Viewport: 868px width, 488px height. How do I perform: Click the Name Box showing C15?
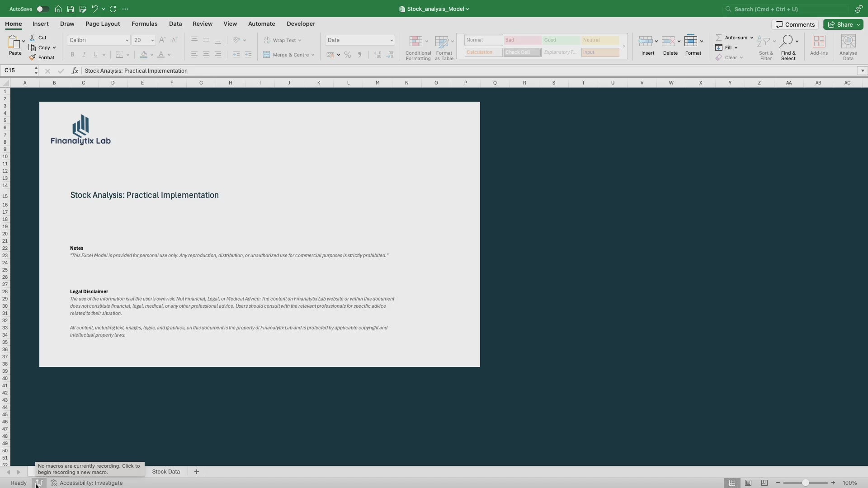[18, 70]
